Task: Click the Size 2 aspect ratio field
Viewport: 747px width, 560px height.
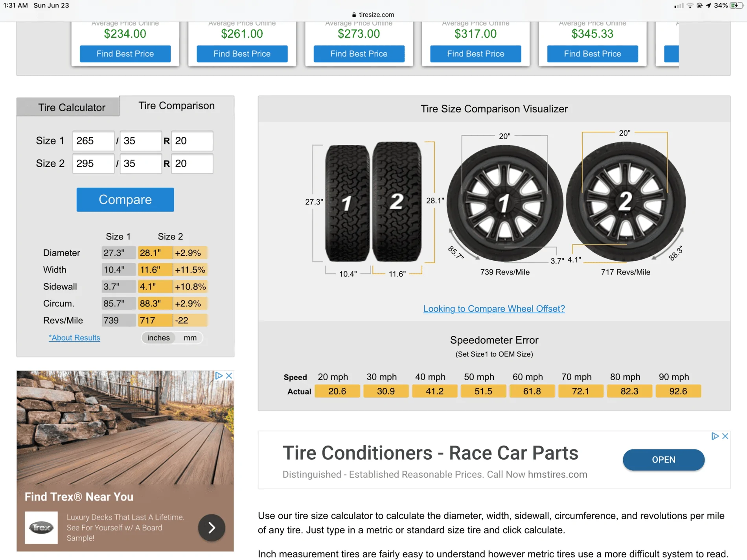Action: coord(141,164)
